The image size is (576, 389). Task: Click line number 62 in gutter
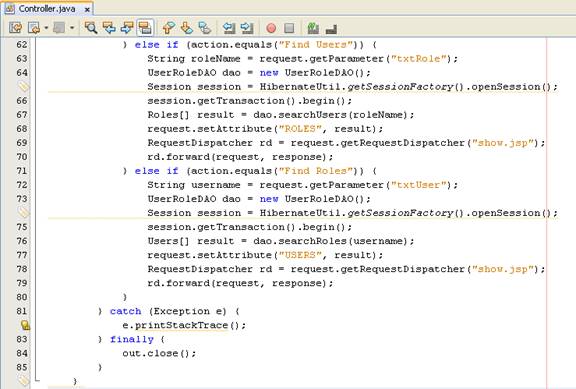[22, 45]
